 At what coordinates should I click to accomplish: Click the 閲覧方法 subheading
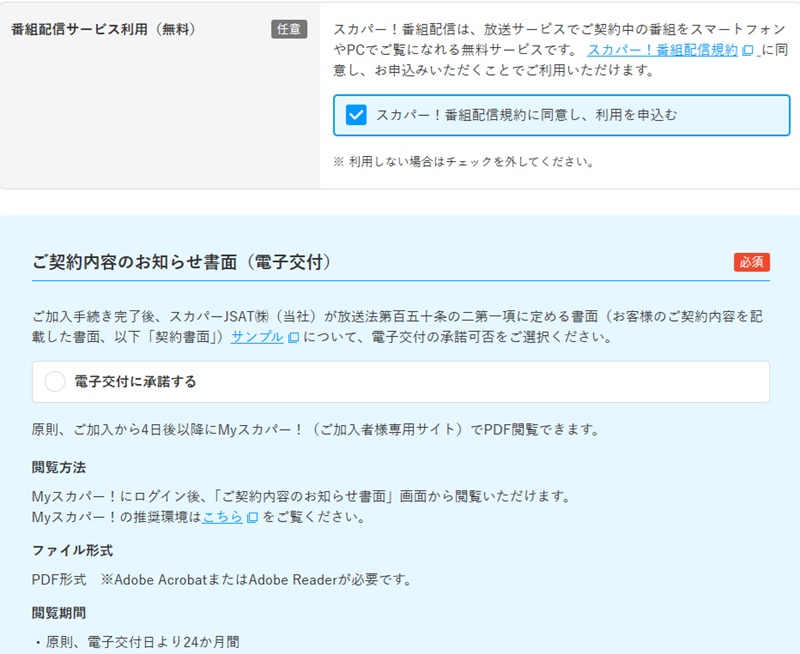click(59, 467)
